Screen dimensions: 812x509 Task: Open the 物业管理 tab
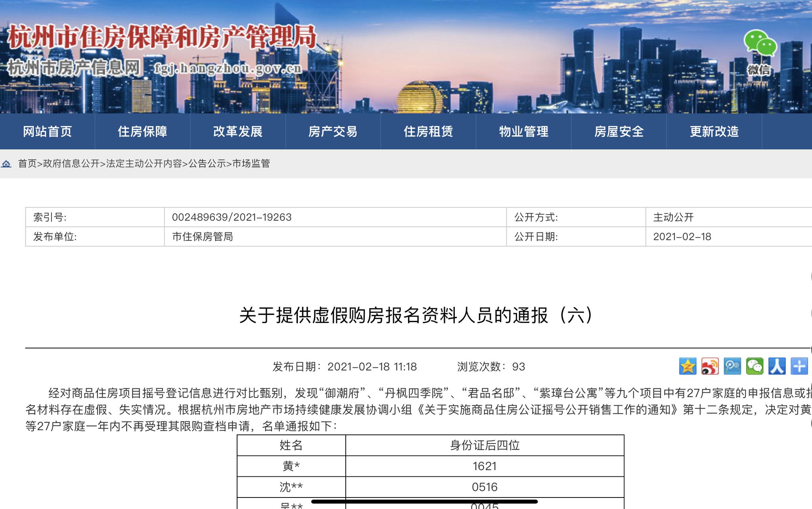(523, 133)
